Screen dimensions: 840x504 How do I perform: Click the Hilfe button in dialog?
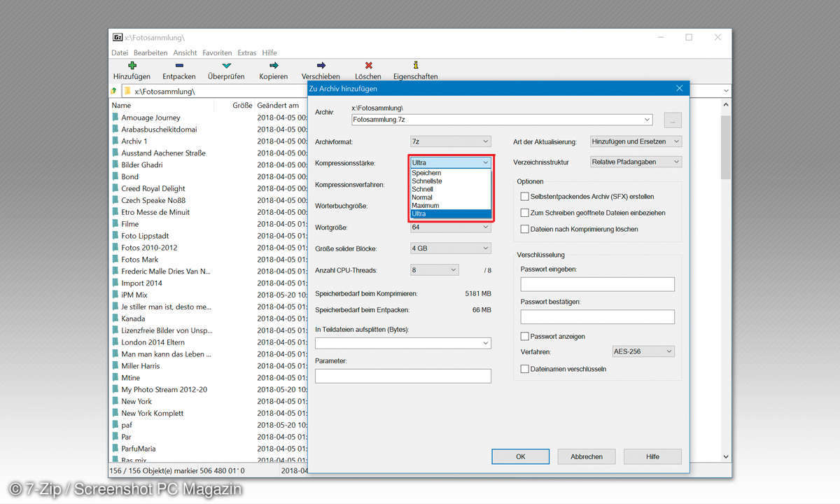pos(652,456)
